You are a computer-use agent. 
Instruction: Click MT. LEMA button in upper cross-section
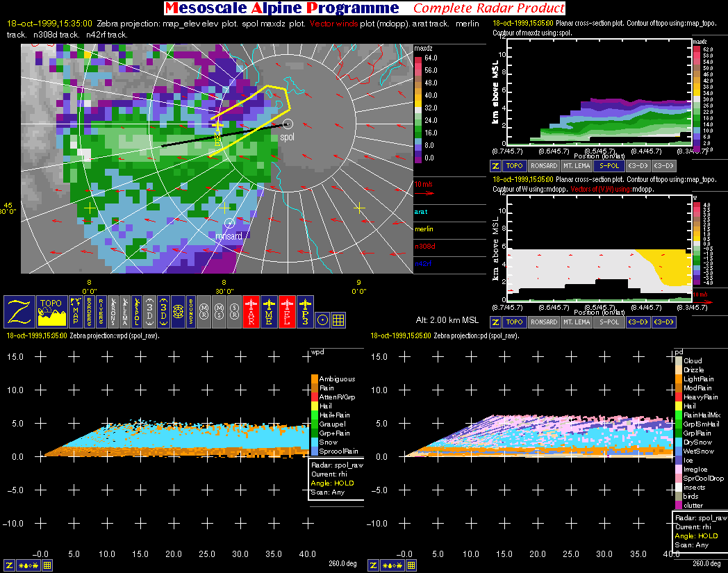[577, 166]
